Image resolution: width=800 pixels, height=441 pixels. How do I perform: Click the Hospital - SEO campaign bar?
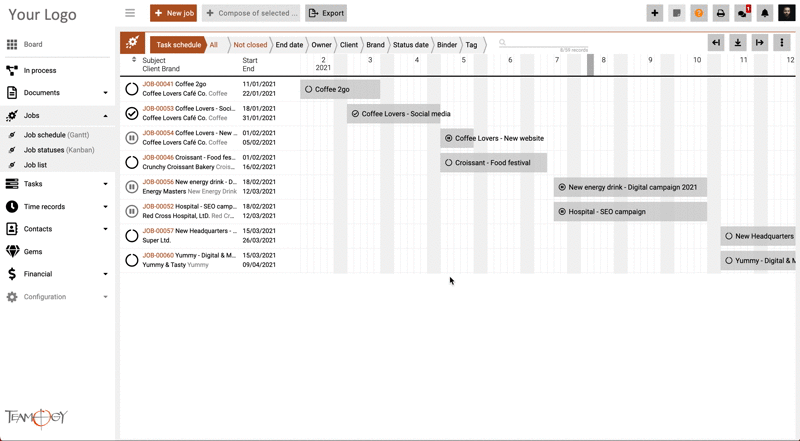pos(630,212)
